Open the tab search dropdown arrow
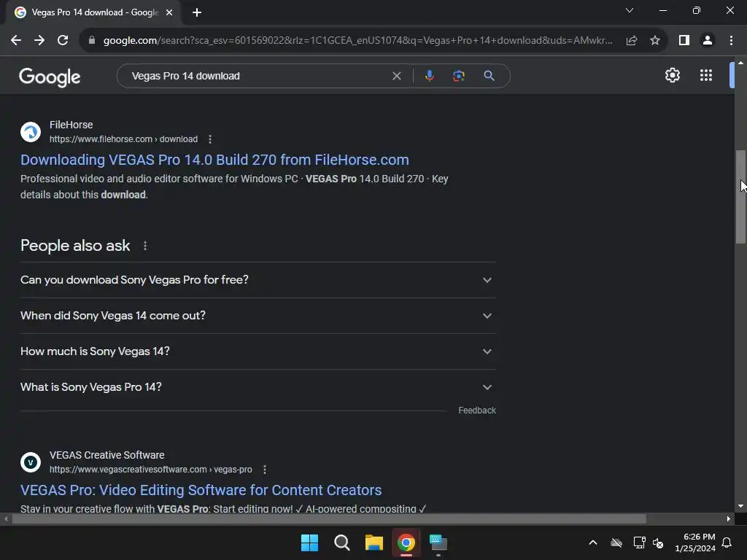Viewport: 747px width, 560px height. click(x=630, y=10)
